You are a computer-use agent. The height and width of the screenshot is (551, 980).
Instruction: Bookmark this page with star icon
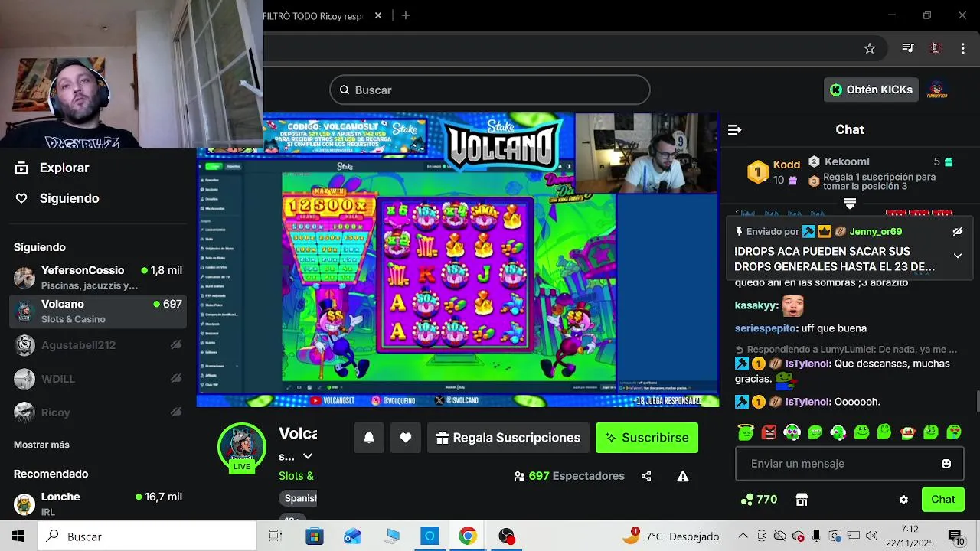coord(870,48)
